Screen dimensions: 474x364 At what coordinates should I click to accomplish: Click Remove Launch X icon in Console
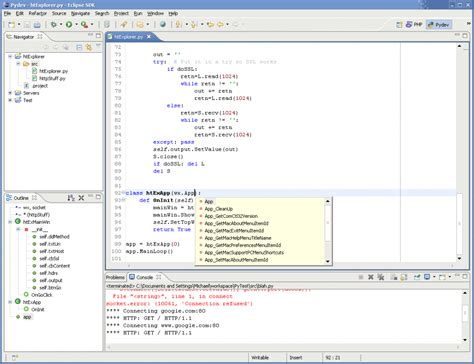371,277
